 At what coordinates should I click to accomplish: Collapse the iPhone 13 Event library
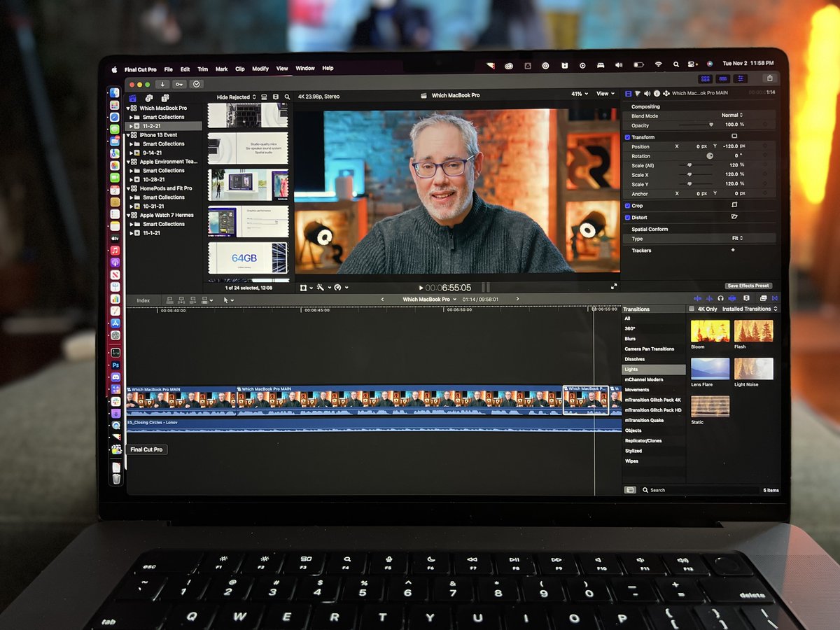click(129, 135)
